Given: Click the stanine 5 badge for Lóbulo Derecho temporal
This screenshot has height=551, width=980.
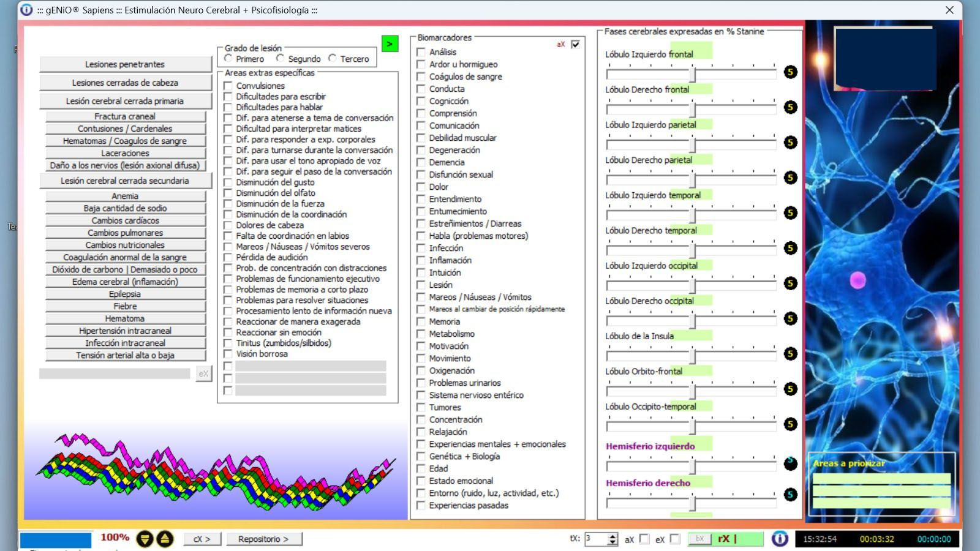Looking at the screenshot, I should tap(791, 248).
